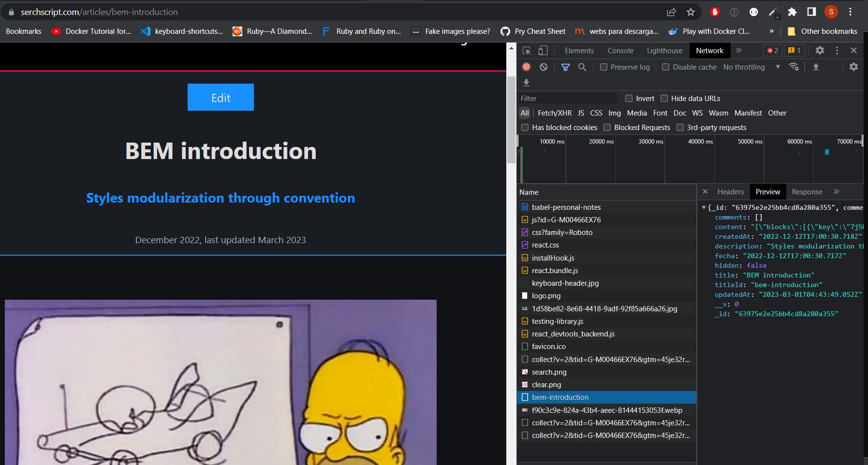Viewport: 868px width, 465px height.
Task: Select the bem-introduction request row
Action: click(x=606, y=397)
